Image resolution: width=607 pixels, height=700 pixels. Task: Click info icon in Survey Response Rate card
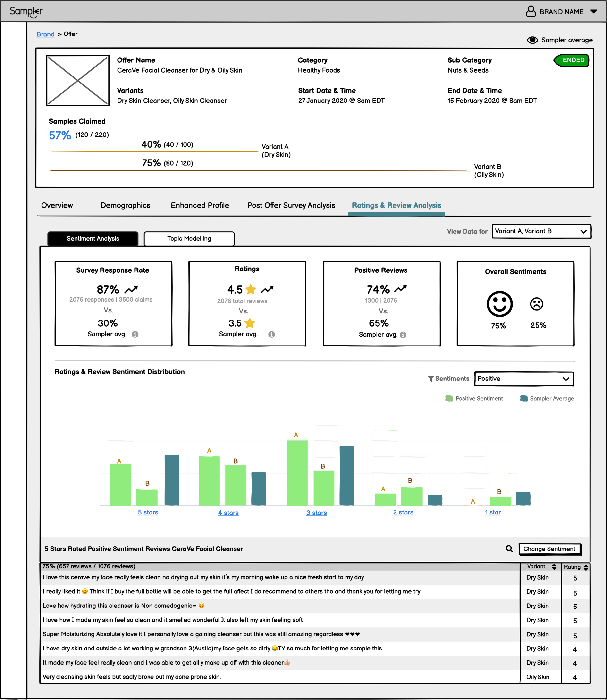click(x=135, y=334)
